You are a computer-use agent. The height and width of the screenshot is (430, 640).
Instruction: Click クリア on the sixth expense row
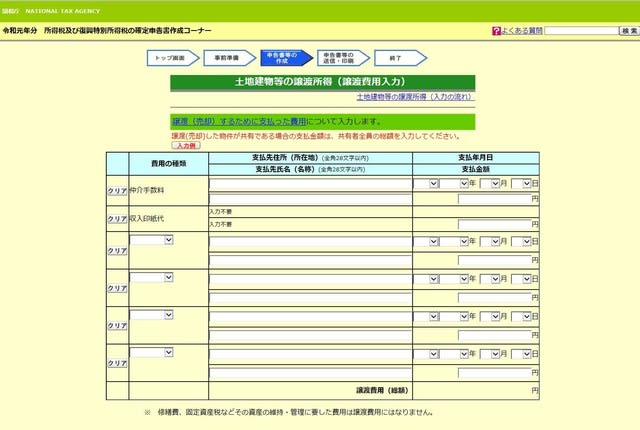pos(117,363)
